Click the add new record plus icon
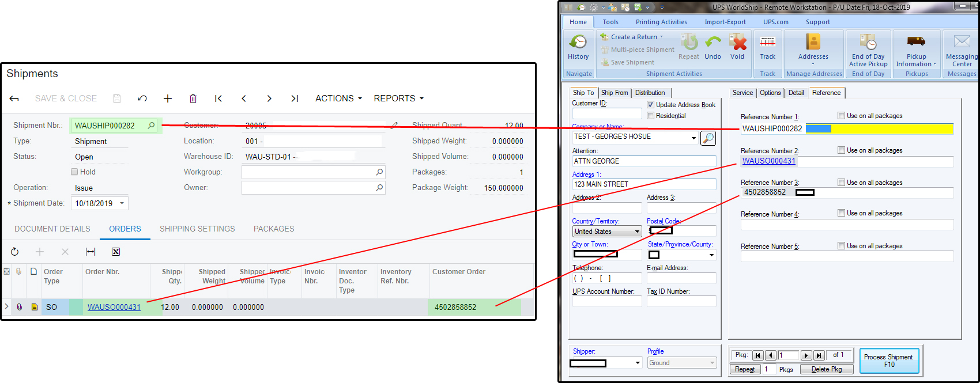The width and height of the screenshot is (980, 383). (168, 98)
